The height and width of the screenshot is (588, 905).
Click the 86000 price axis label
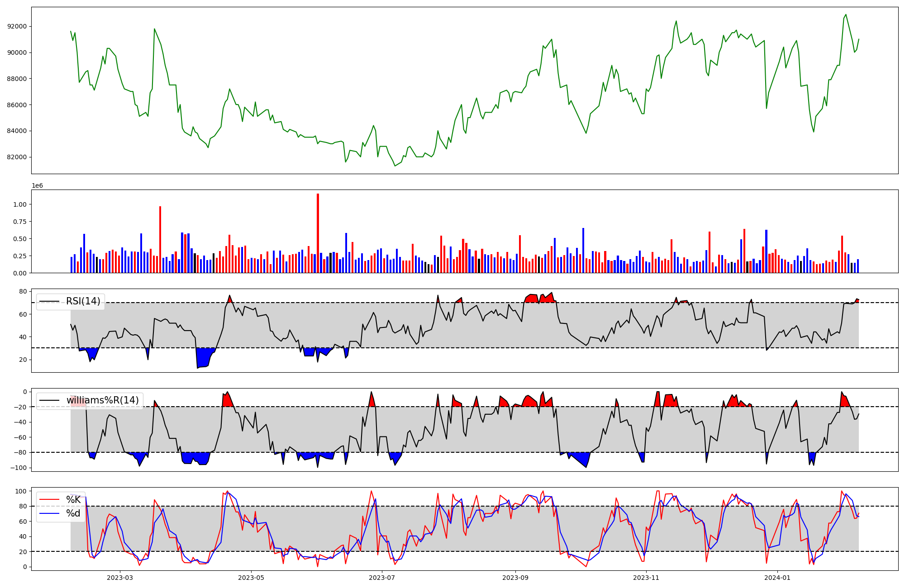[x=17, y=105]
